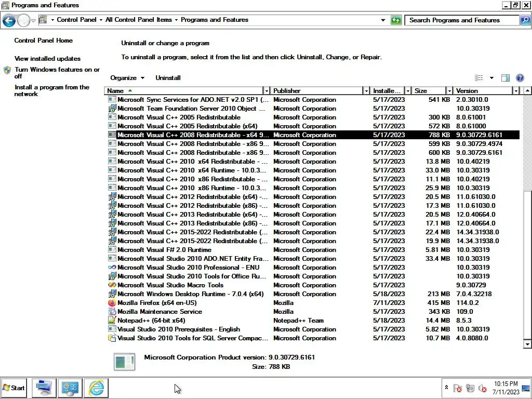Click the Uninstall toolbar button
Viewport: 532px width, 399px height.
[x=168, y=78]
